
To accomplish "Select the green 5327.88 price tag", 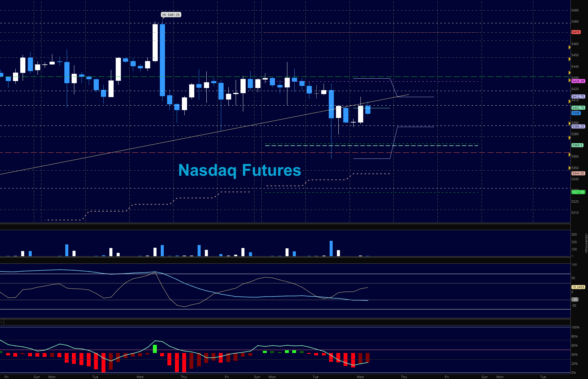I will [x=578, y=192].
